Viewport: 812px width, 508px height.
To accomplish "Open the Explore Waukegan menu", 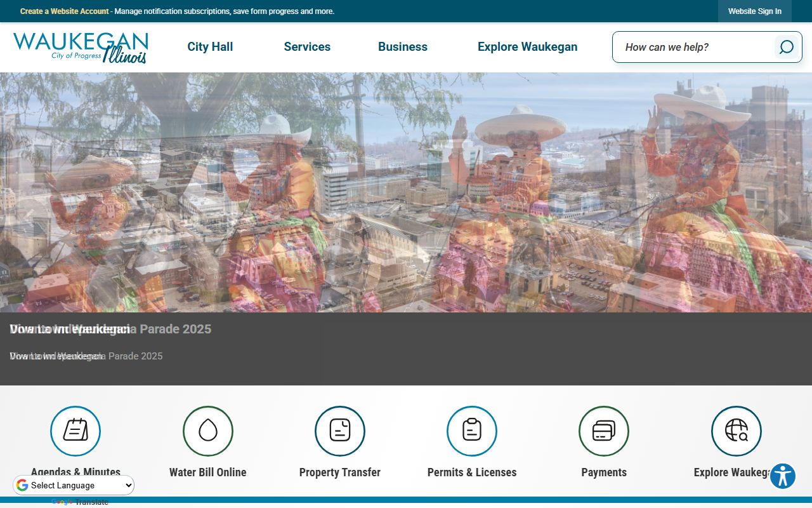I will pos(528,47).
